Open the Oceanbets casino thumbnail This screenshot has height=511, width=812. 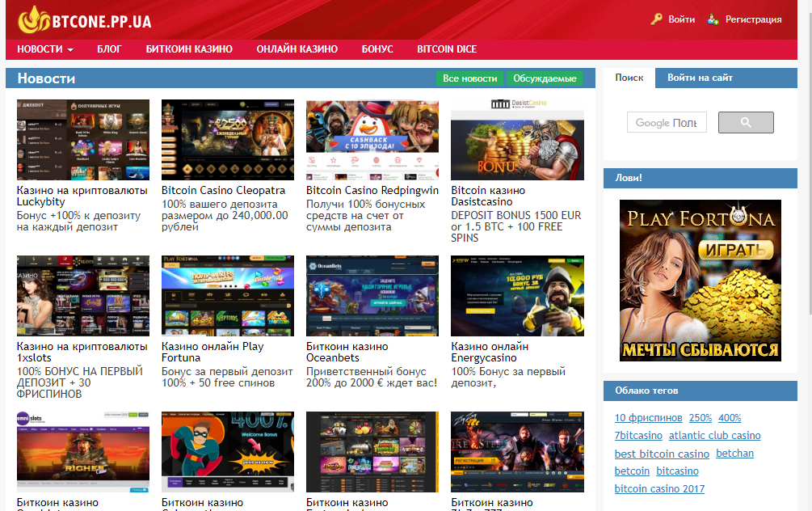(372, 296)
